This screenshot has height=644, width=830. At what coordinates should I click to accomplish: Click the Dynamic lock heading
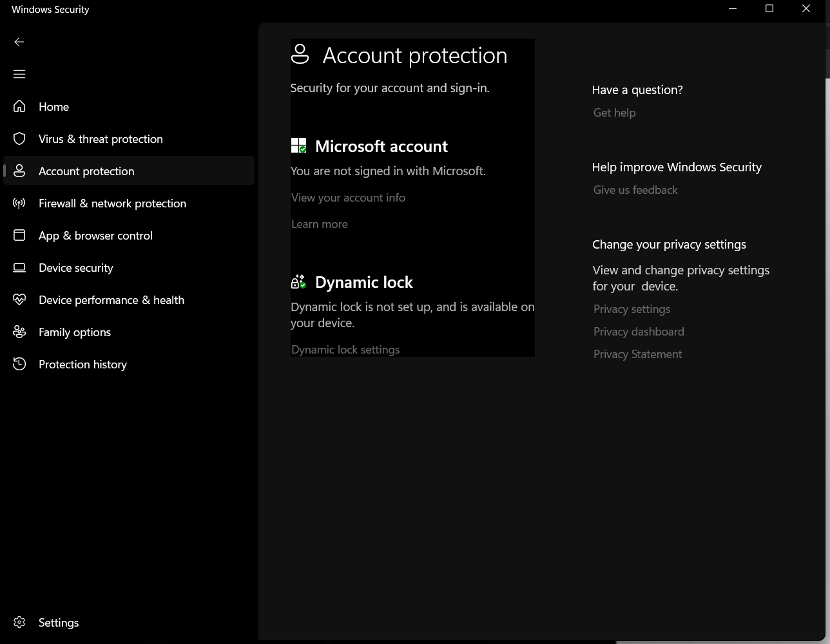point(364,282)
